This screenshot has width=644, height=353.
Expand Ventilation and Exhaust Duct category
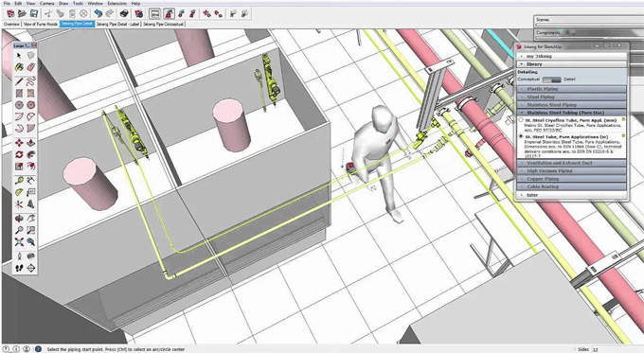pos(572,163)
